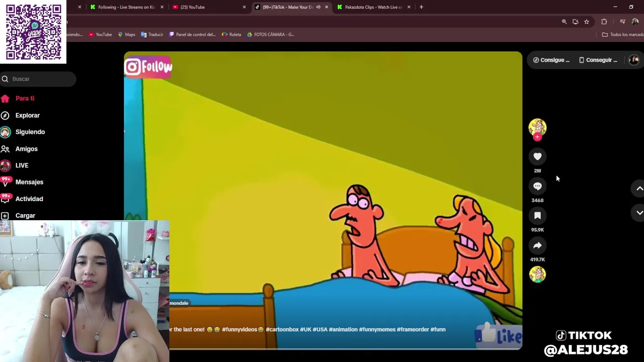Open the Ruleta bookmark

231,34
